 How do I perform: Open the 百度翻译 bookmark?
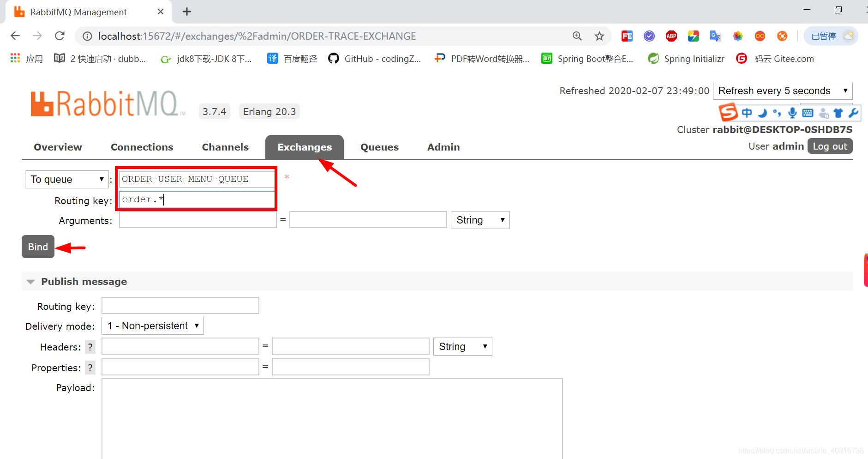[x=292, y=59]
